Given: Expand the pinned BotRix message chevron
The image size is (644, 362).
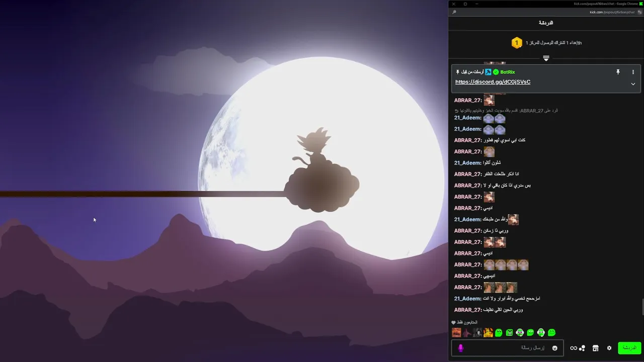Looking at the screenshot, I should [633, 84].
